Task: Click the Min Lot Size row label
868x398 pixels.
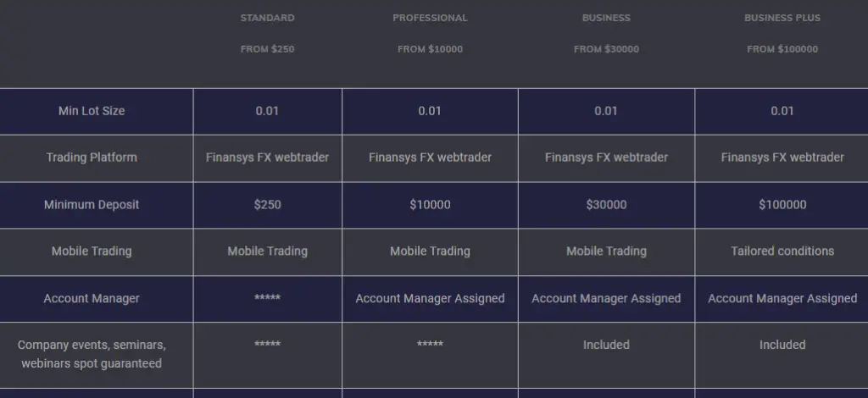Action: (x=92, y=111)
